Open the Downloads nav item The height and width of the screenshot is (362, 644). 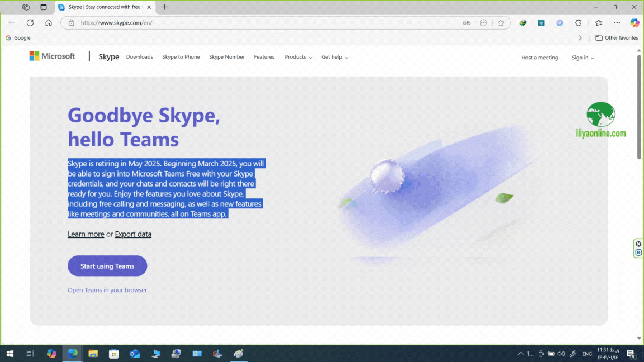point(139,57)
